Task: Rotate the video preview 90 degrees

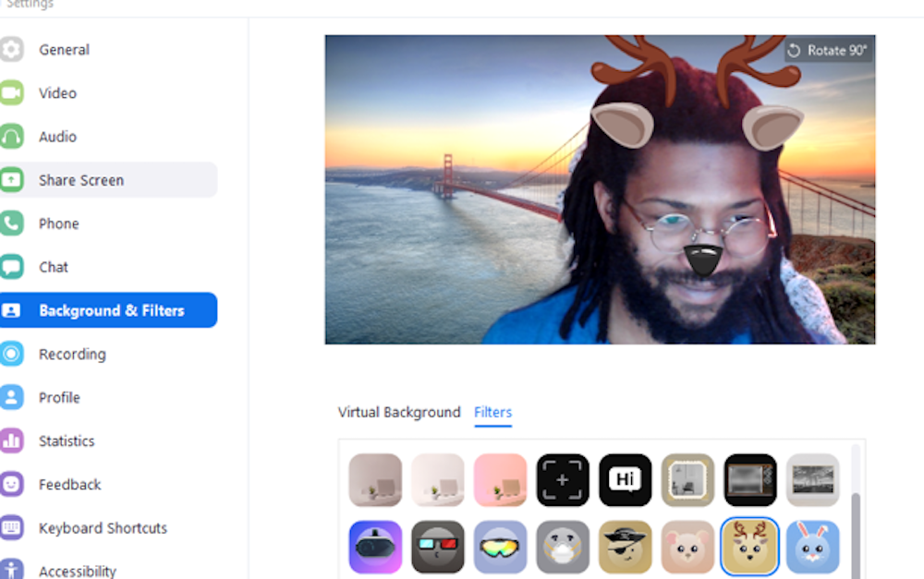Action: pyautogui.click(x=828, y=51)
